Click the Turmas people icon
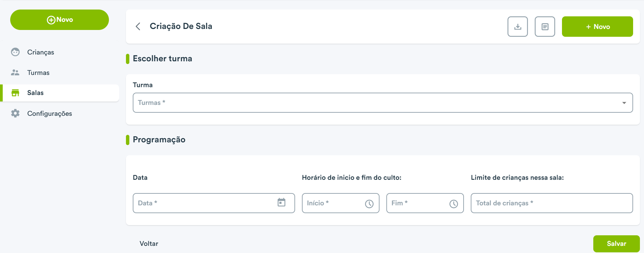Viewport: 644px width, 253px height. coord(15,73)
